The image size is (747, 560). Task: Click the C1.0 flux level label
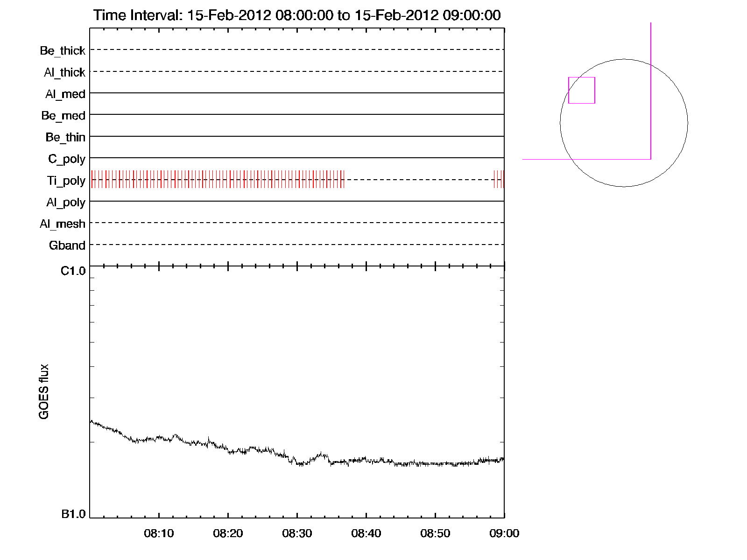(x=73, y=271)
